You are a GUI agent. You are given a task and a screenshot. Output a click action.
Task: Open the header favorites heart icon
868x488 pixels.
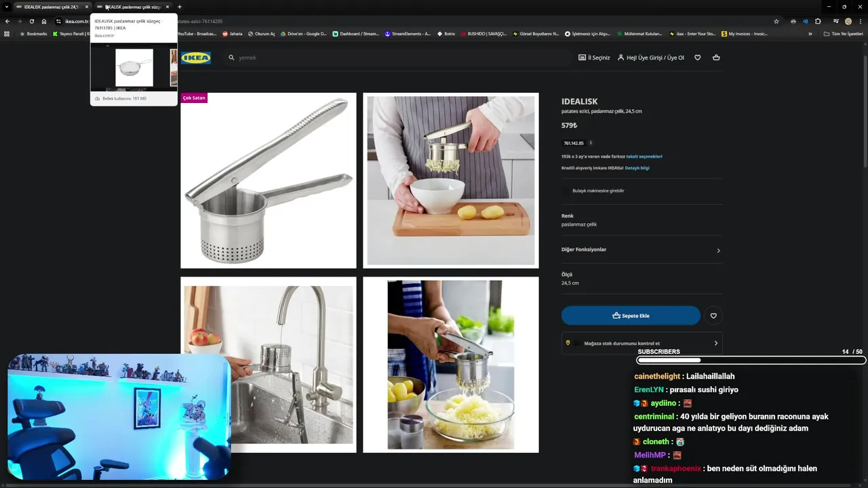[697, 58]
